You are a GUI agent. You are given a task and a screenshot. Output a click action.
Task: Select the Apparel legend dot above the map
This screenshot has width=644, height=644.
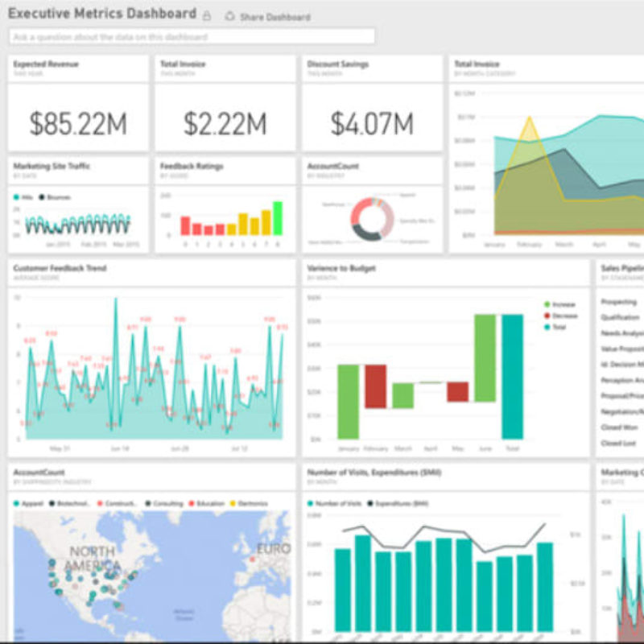[x=16, y=503]
